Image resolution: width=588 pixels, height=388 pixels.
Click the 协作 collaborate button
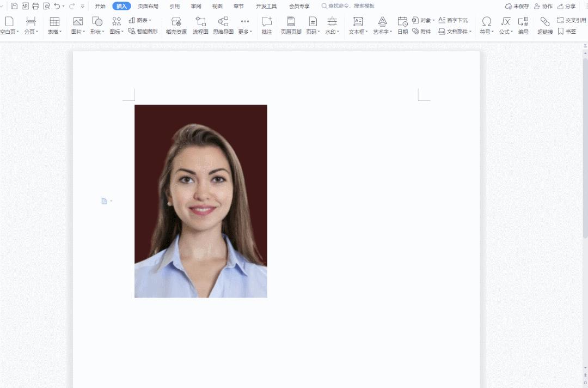[x=543, y=6]
